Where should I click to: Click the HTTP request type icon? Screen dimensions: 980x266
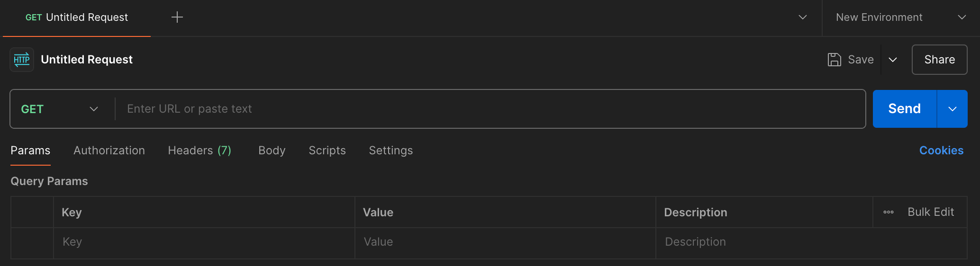[x=22, y=60]
